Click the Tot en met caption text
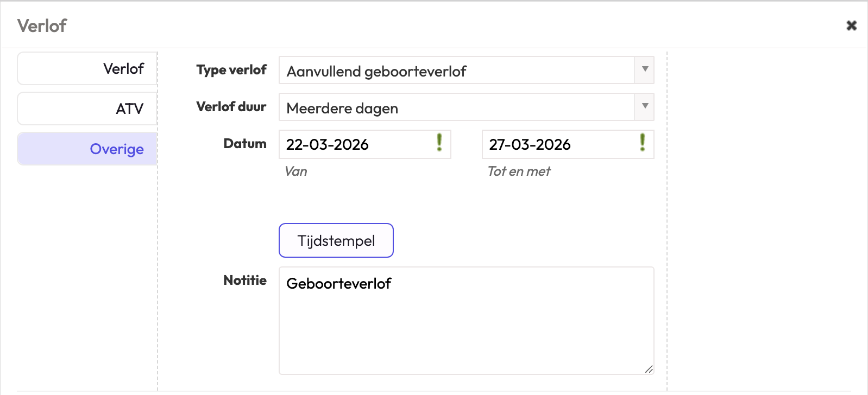Viewport: 868px width, 395px height. [x=519, y=171]
